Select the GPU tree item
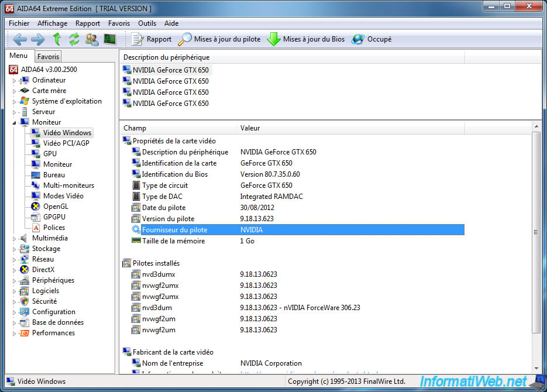 click(50, 153)
